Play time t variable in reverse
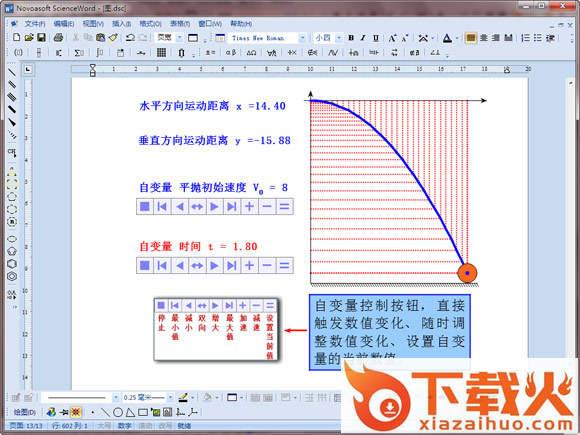This screenshot has width=580, height=435. [x=179, y=266]
